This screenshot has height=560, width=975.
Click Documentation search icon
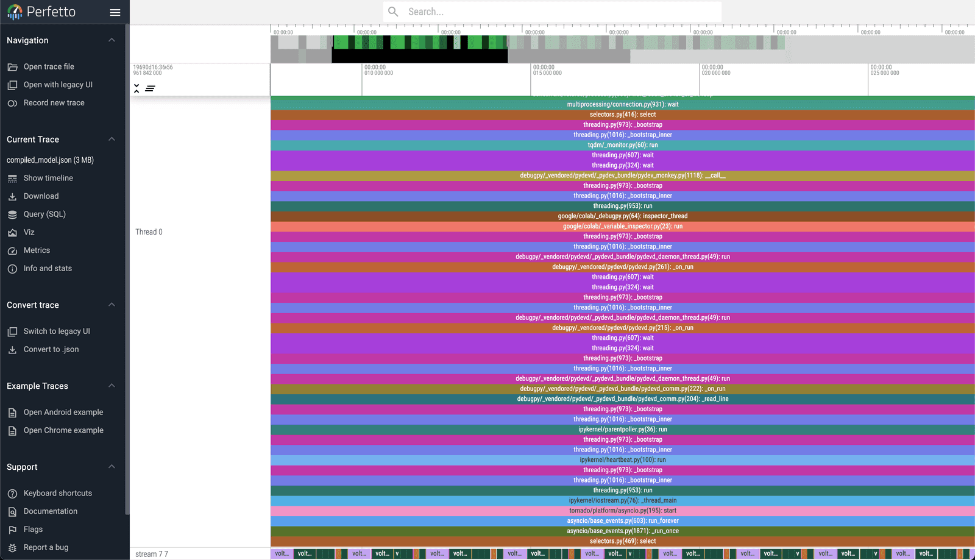(12, 512)
